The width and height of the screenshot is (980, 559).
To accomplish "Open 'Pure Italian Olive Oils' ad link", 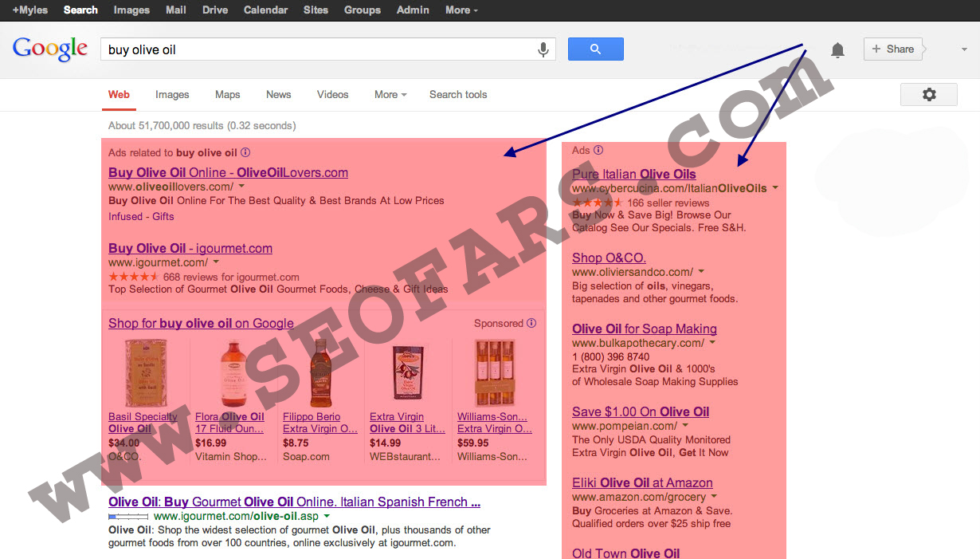I will (x=634, y=174).
